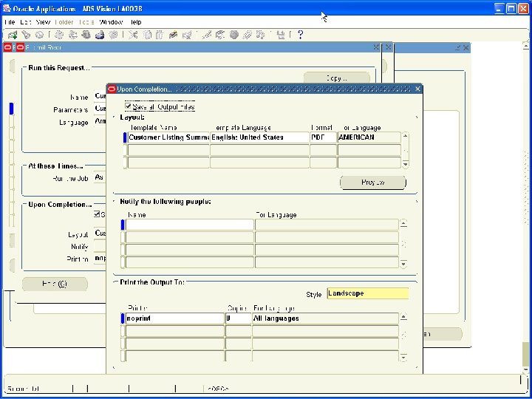
Task: Toggle Save all Output Files checkbox
Action: point(128,106)
